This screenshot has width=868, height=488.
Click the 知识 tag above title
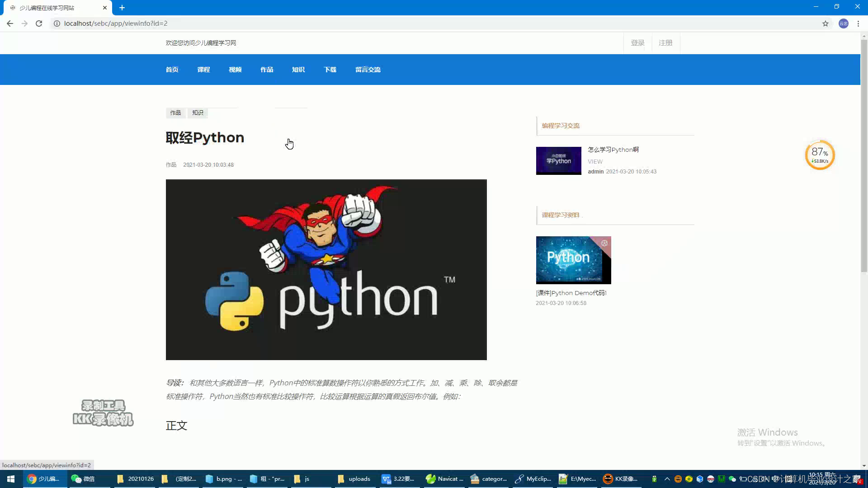pos(198,113)
